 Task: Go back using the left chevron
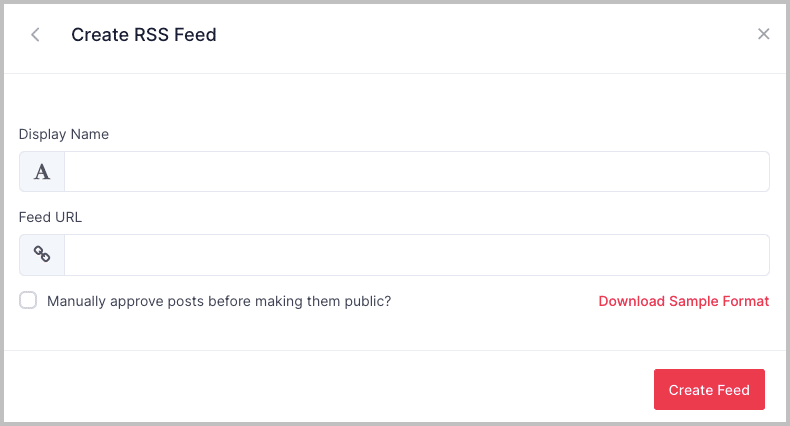pos(36,35)
